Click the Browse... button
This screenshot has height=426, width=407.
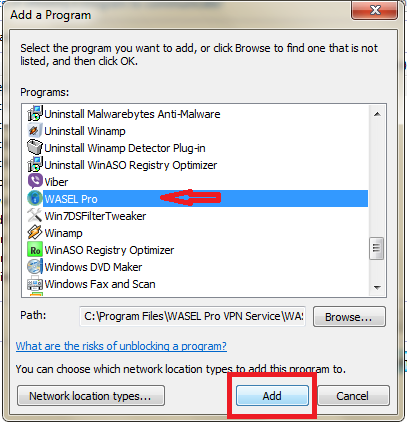[x=349, y=317]
